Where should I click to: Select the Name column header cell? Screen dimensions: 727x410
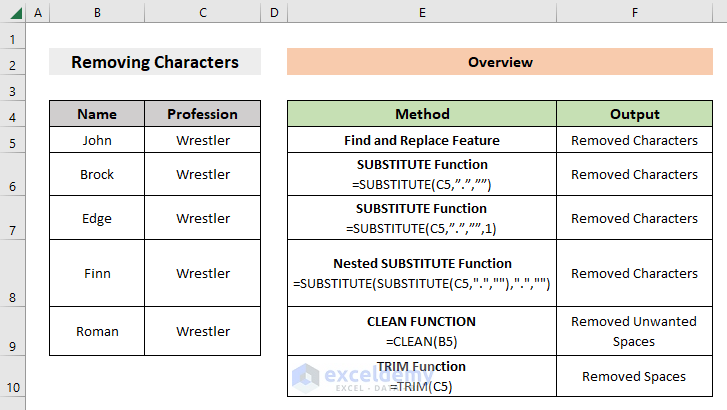click(x=97, y=114)
